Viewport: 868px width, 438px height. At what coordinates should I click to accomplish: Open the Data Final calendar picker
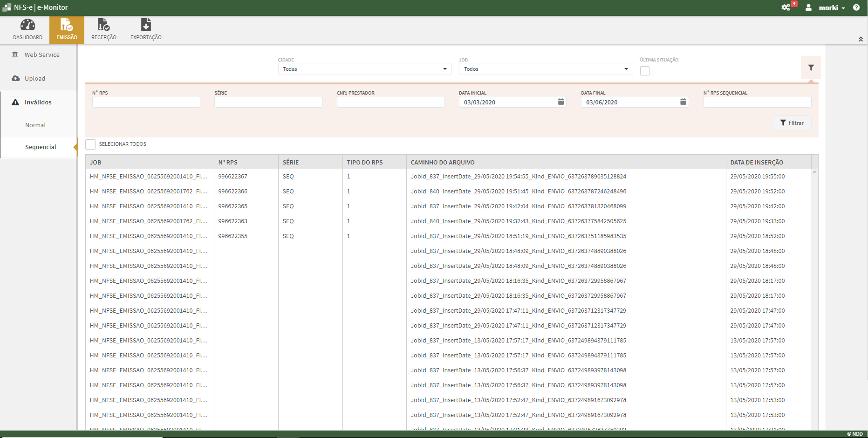[683, 102]
